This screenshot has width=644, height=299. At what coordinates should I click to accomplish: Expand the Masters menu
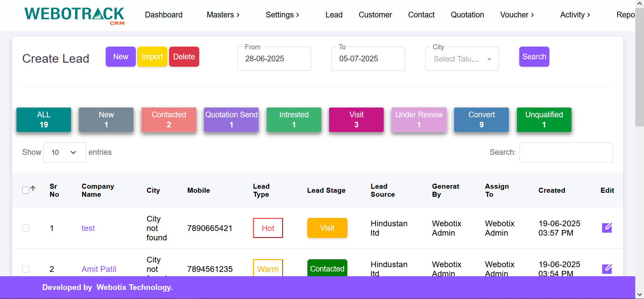[x=223, y=15]
